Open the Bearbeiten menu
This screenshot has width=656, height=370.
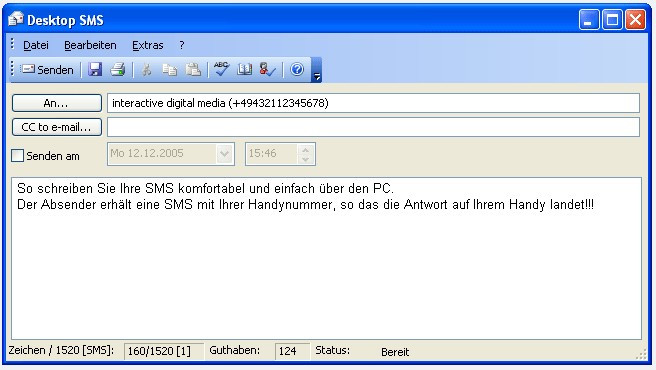[x=90, y=45]
